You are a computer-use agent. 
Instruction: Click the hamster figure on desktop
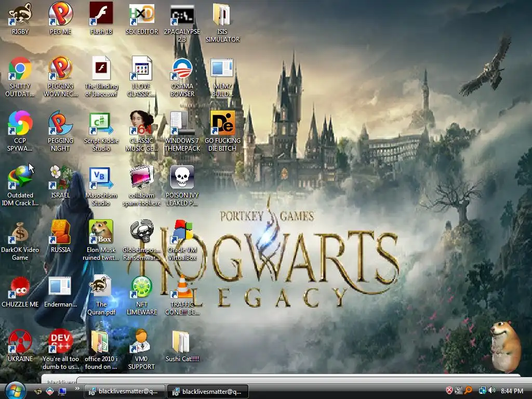pos(507,347)
